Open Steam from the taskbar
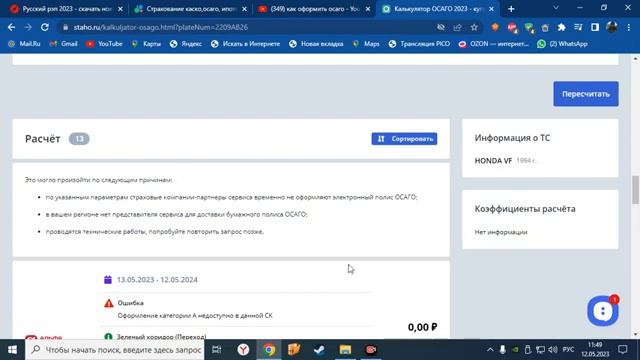This screenshot has height=360, width=640. 319,350
